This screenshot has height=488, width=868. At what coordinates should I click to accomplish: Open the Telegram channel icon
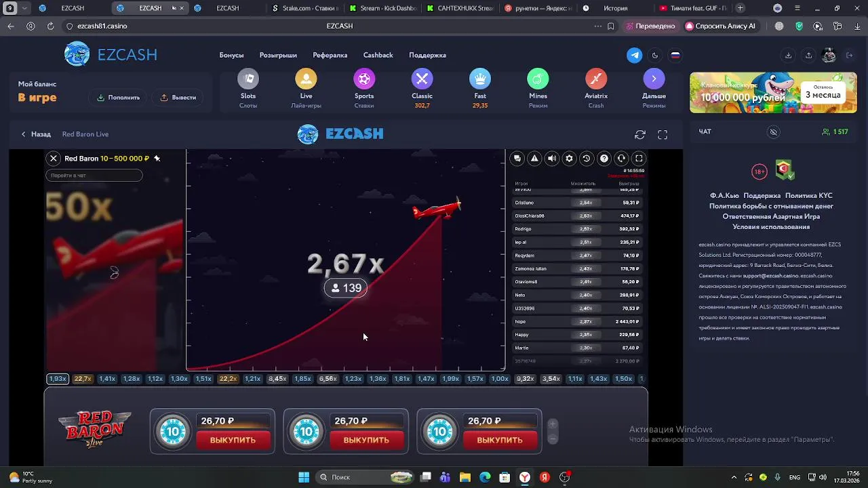[635, 56]
